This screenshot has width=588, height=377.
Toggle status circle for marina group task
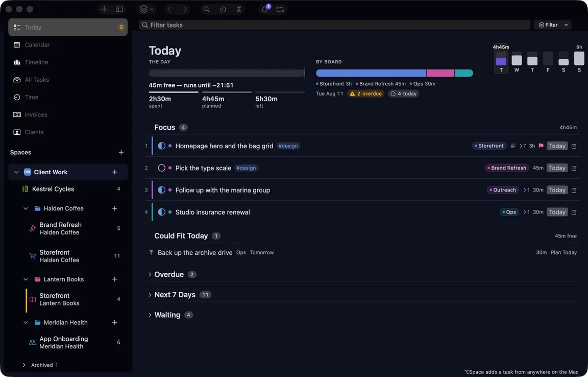click(x=162, y=190)
